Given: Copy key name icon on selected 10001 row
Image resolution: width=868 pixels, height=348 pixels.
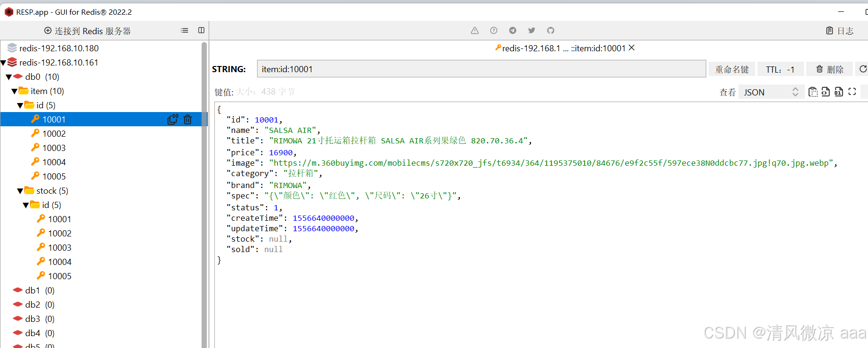Looking at the screenshot, I should pyautogui.click(x=173, y=119).
